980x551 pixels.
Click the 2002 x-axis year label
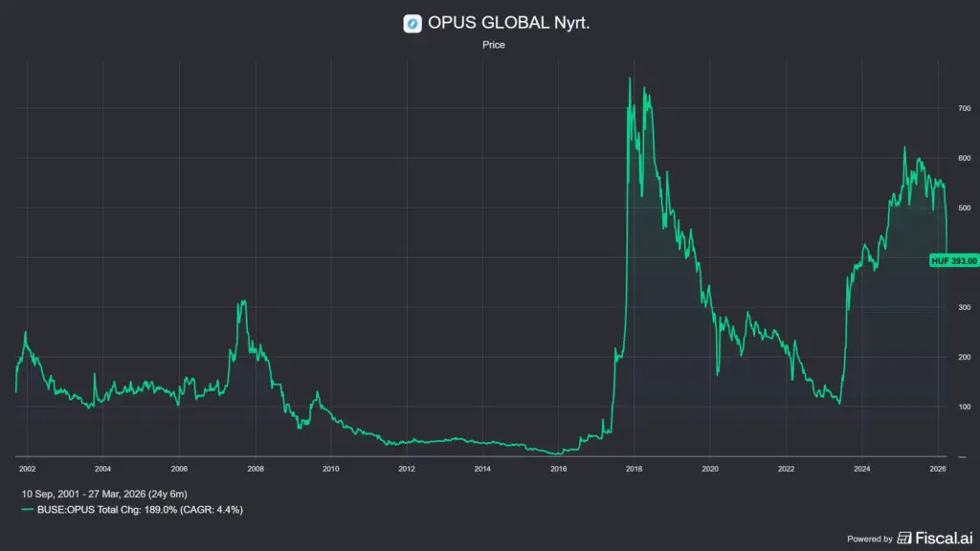click(x=27, y=469)
